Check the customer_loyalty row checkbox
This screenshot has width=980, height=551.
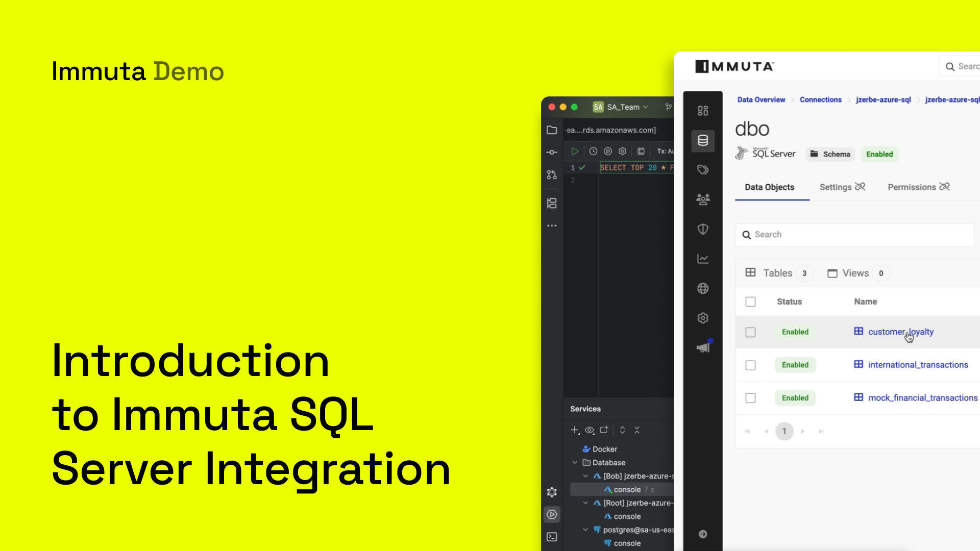pyautogui.click(x=750, y=332)
